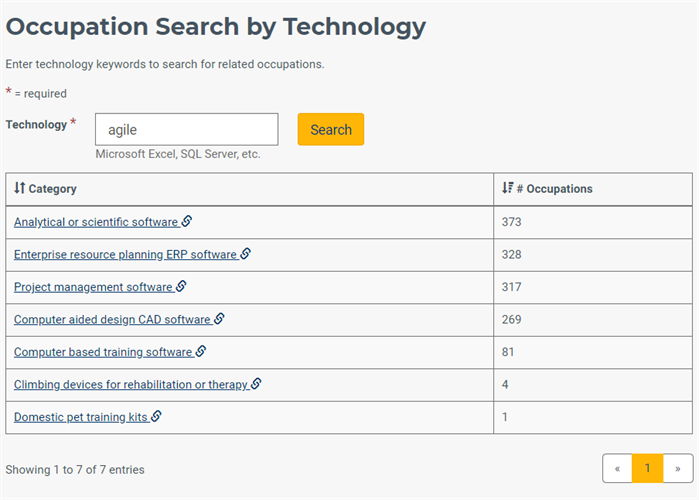Go to previous page with « button
This screenshot has height=500, width=699.
617,468
